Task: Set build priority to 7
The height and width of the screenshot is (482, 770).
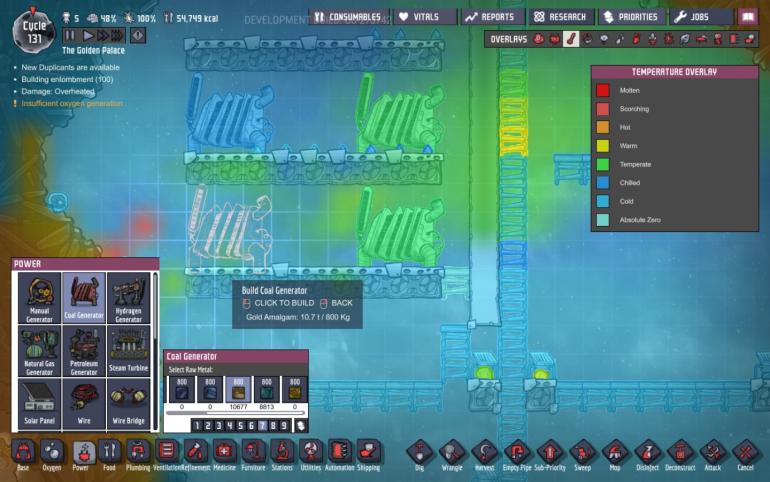Action: coord(262,426)
